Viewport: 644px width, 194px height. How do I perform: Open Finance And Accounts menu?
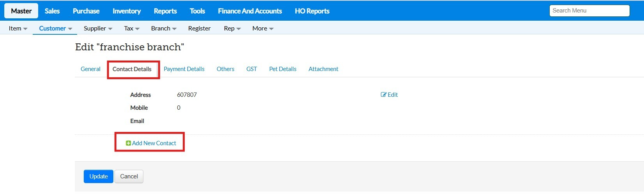tap(250, 11)
